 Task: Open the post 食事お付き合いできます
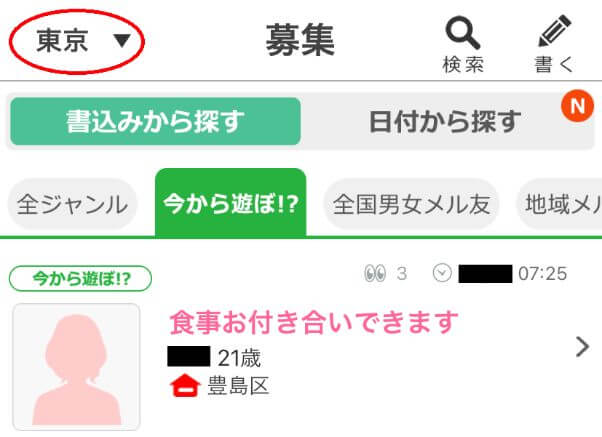click(x=314, y=322)
